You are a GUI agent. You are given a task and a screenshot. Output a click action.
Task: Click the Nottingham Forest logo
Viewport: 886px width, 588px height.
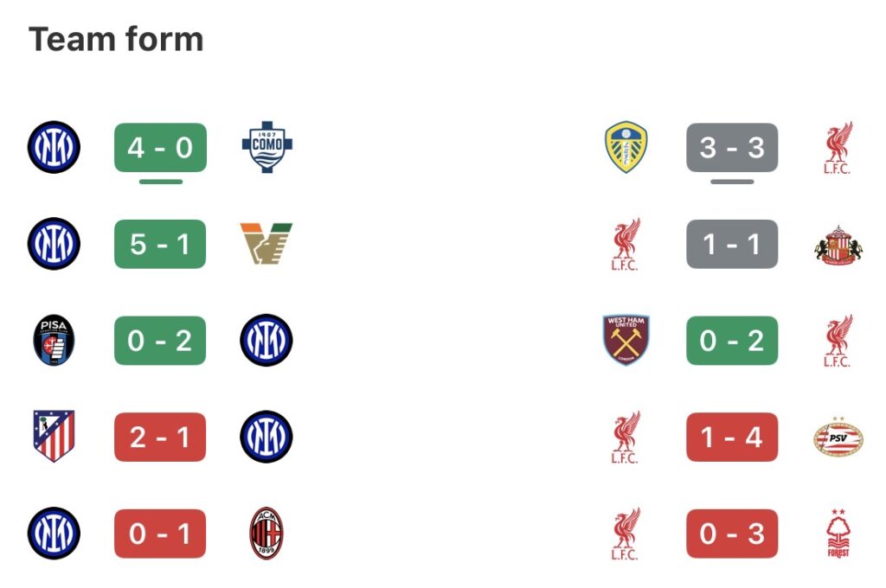point(838,534)
